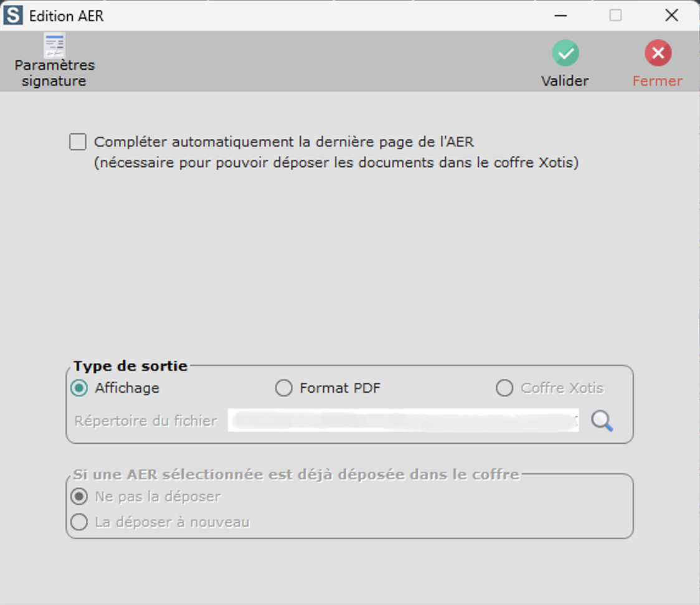
Task: Click the Paramètres signature text label
Action: (54, 73)
